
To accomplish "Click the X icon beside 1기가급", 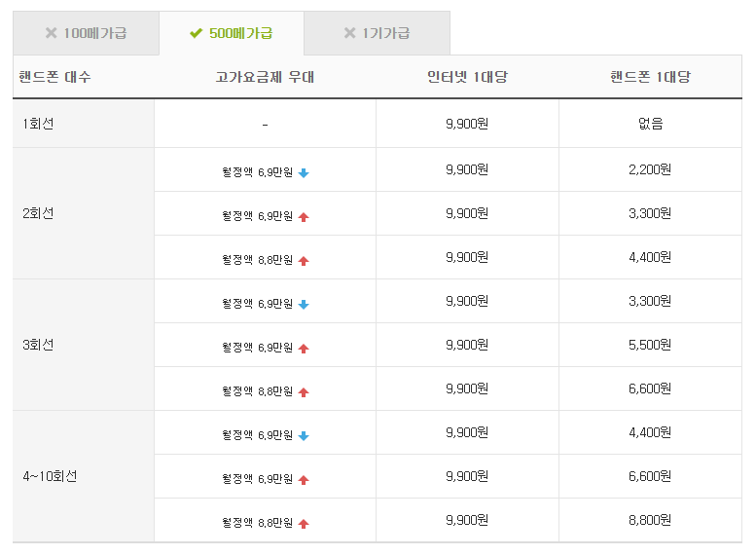I will 349,33.
